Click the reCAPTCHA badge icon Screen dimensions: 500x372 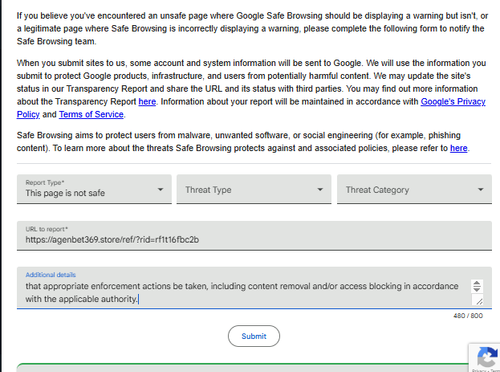coord(487,357)
